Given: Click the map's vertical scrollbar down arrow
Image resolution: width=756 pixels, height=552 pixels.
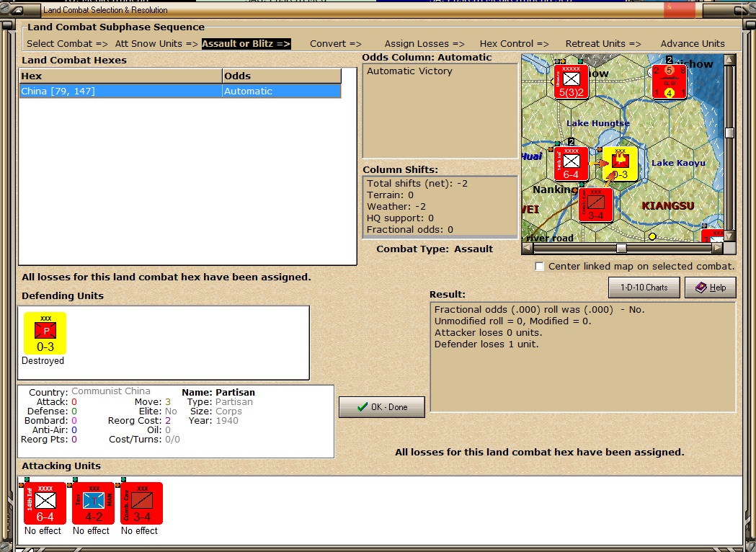Looking at the screenshot, I should tap(729, 236).
